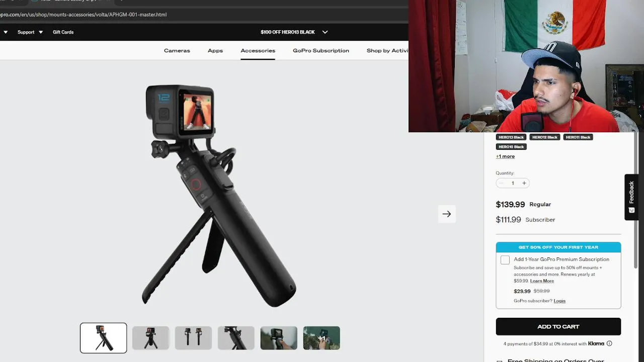The height and width of the screenshot is (362, 644).
Task: Open the Shop by Activity tab
Action: click(387, 51)
